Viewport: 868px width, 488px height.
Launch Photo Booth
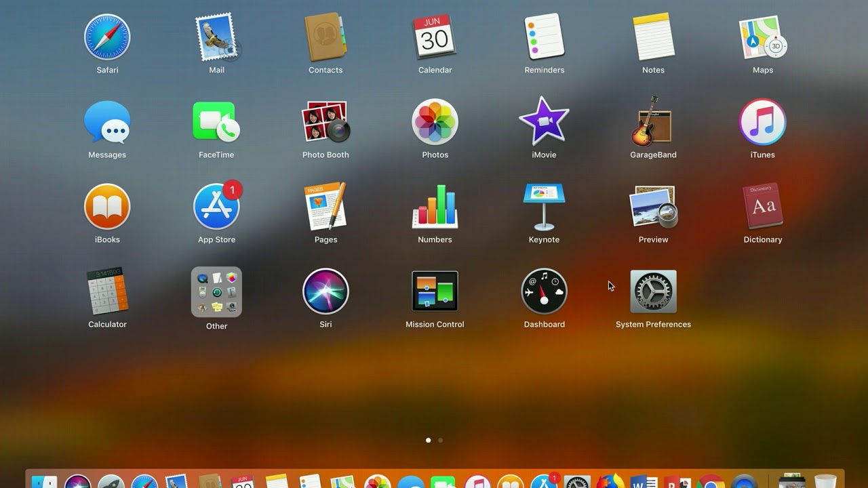(325, 123)
